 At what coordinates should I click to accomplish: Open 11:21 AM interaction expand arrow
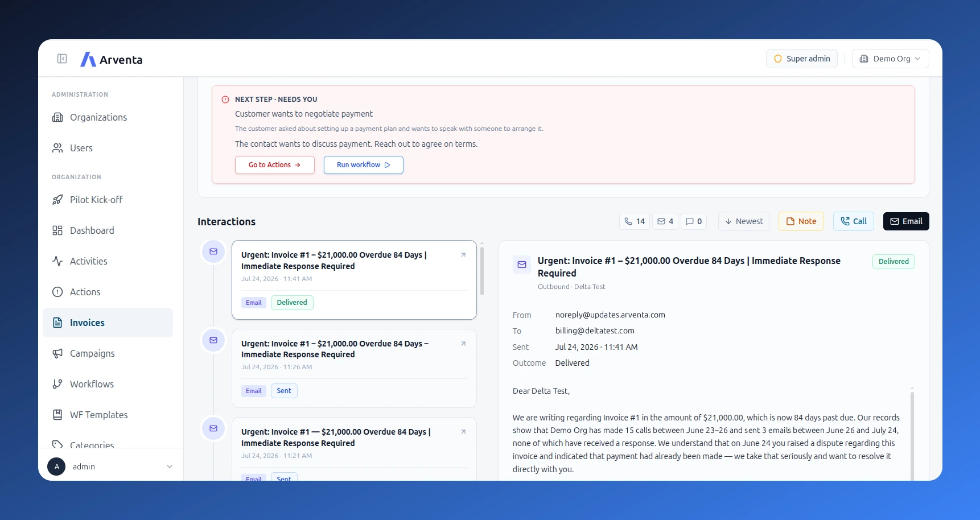pos(463,432)
